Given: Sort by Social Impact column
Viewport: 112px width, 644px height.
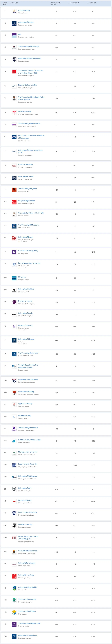Looking at the screenshot, I should (74, 3).
